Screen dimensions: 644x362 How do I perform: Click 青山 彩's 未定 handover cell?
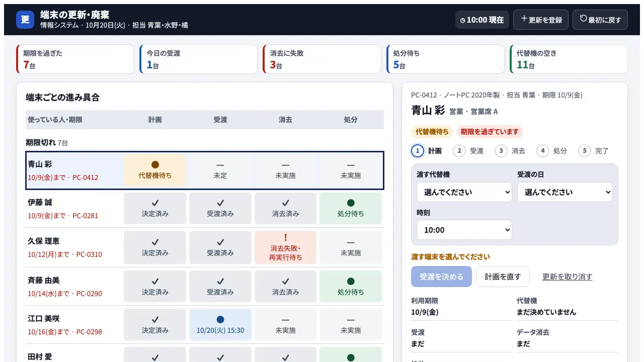point(220,170)
